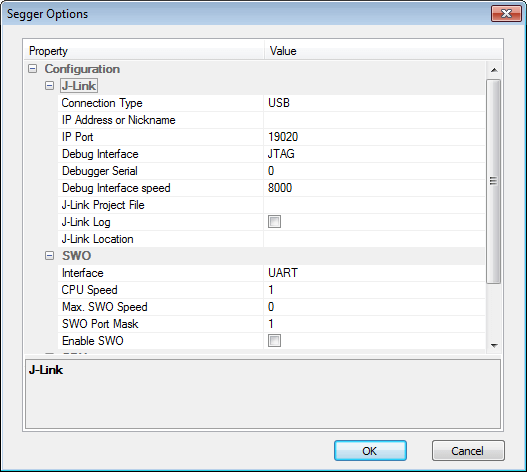This screenshot has width=527, height=472.
Task: Select the SWO Interface UART value
Action: [x=374, y=273]
